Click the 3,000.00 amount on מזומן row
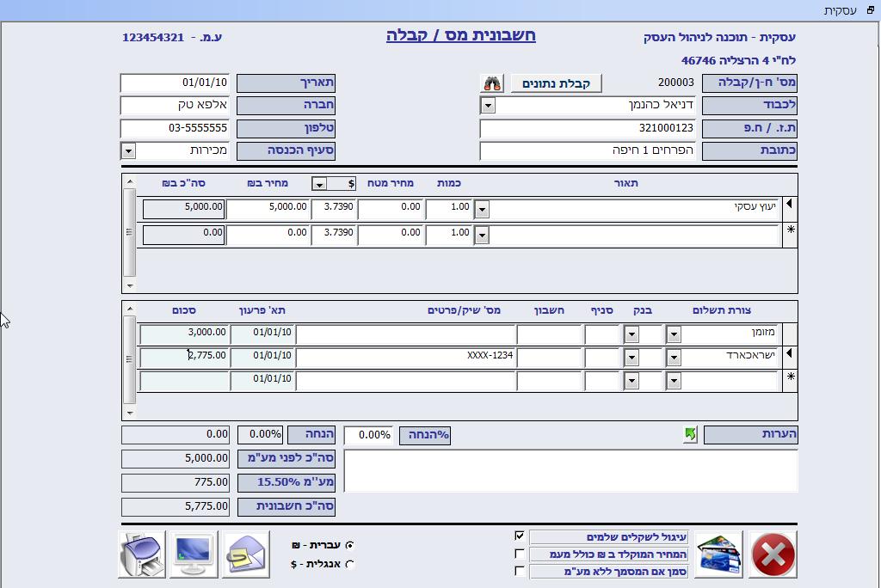Screen dimensions: 881x588 [185, 334]
